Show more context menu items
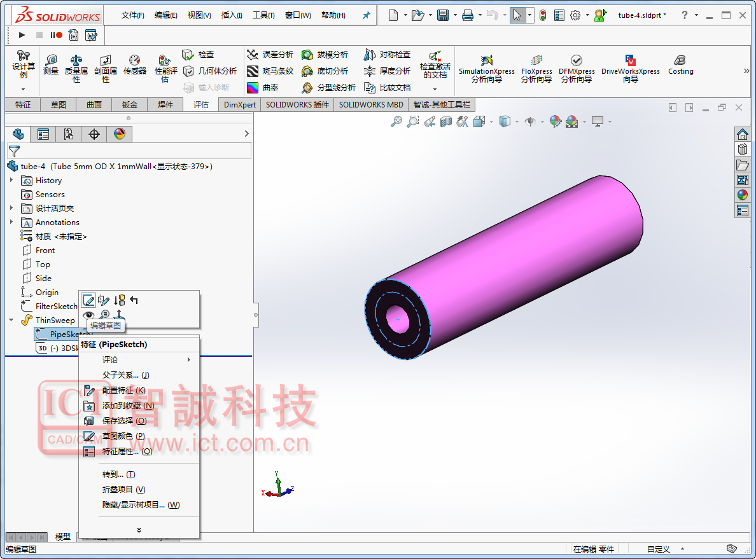This screenshot has height=559, width=756. click(x=139, y=530)
